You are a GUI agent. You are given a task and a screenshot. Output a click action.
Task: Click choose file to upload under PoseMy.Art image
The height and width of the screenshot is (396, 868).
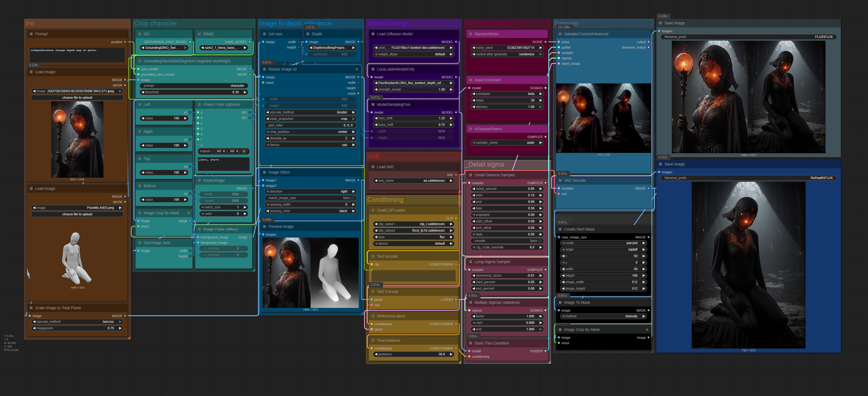77,214
